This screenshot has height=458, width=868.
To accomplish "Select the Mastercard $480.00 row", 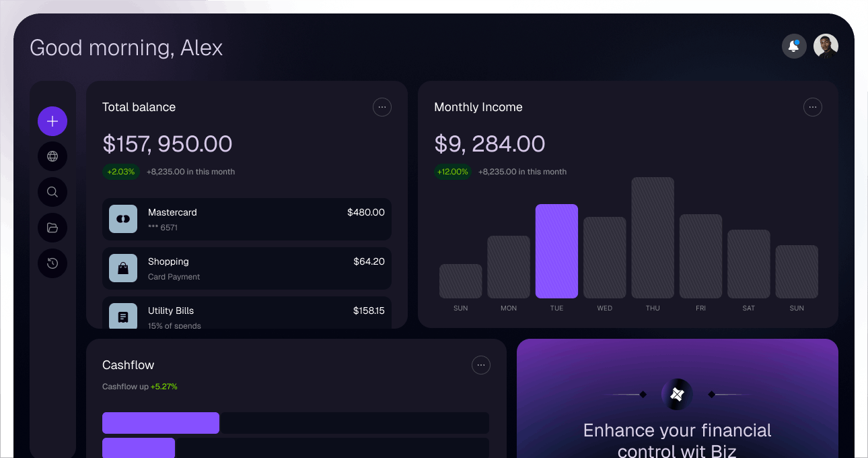I will (247, 219).
